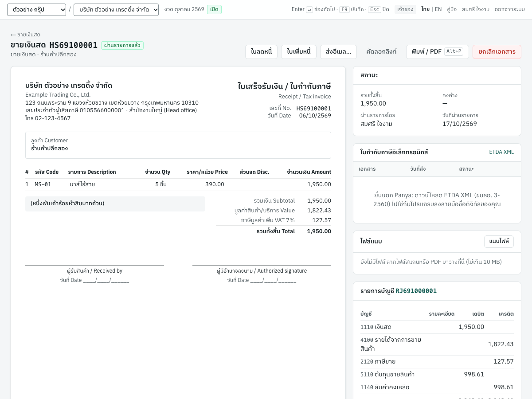
Task: Click the posted date 17/10/2569
Action: pos(460,124)
